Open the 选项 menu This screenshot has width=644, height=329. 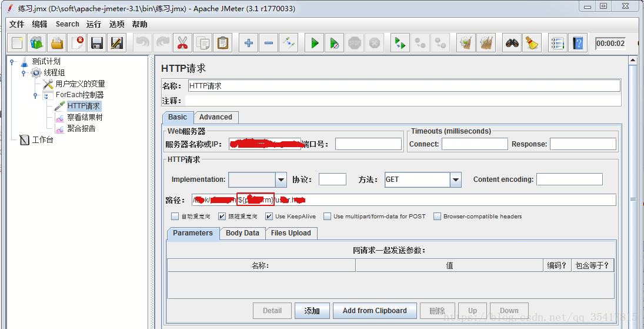click(116, 24)
